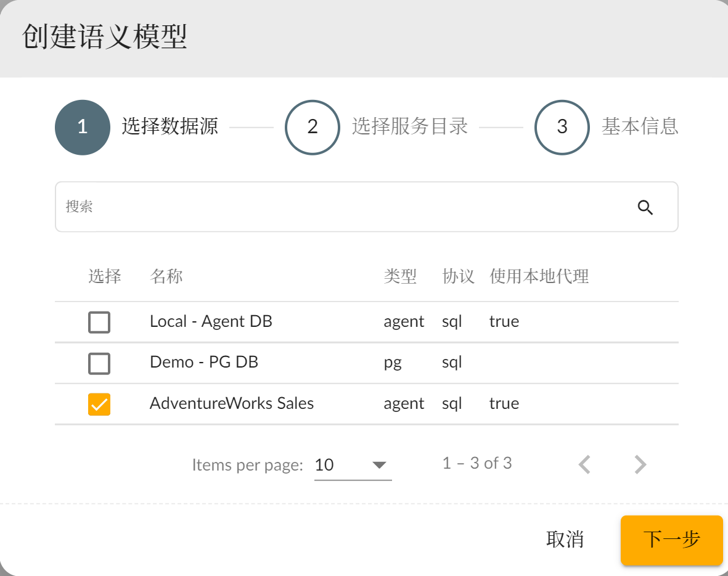728x576 pixels.
Task: Click the 取消 button
Action: pyautogui.click(x=565, y=540)
